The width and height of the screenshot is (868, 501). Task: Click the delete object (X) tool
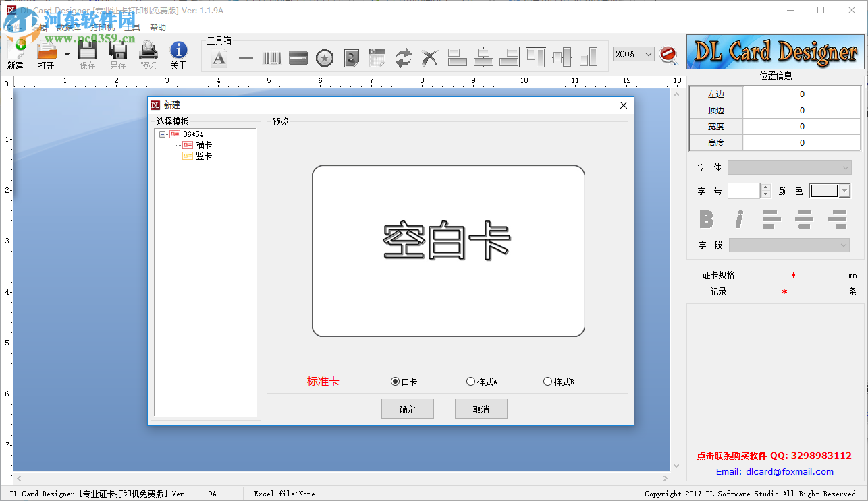coord(430,58)
